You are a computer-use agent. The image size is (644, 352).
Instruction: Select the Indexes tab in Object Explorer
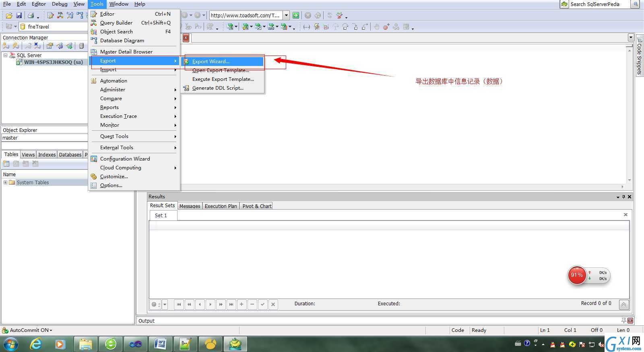click(x=47, y=154)
